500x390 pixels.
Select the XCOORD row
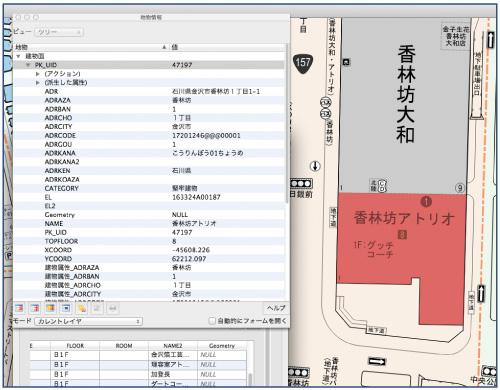pyautogui.click(x=149, y=250)
